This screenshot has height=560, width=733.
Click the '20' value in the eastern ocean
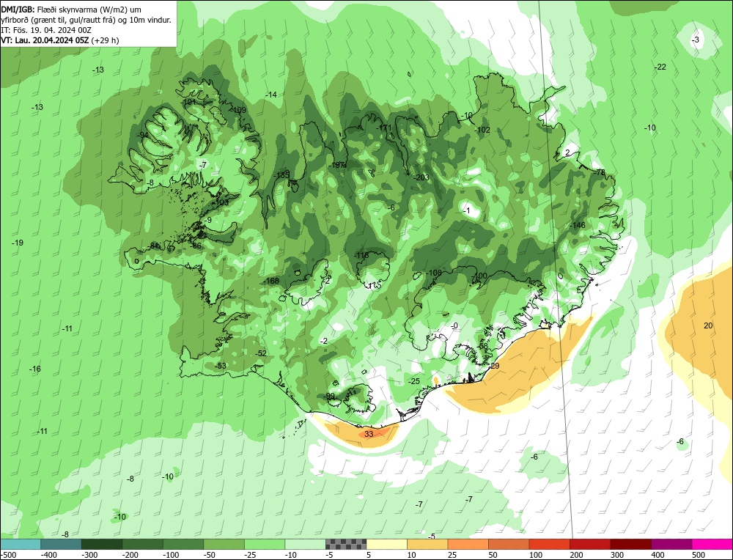click(708, 325)
